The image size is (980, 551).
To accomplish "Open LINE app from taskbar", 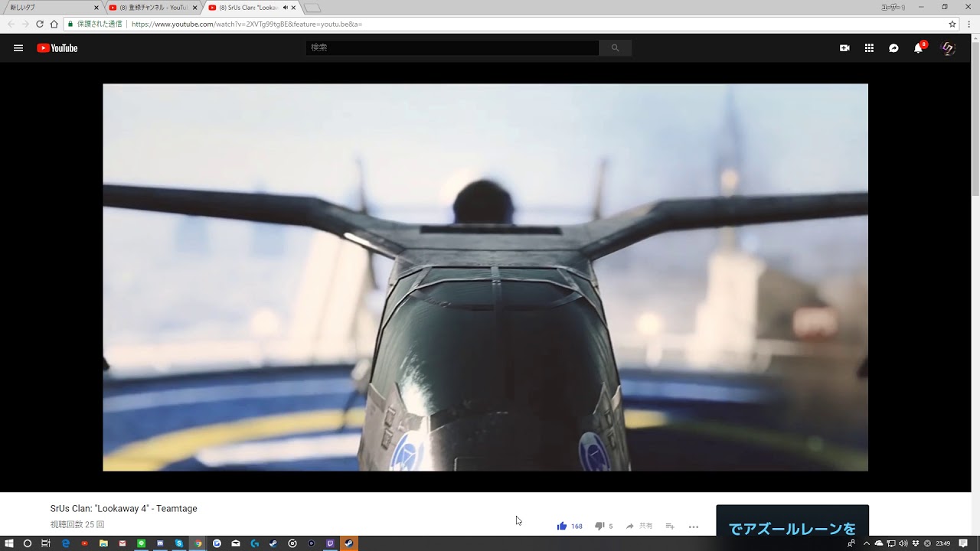I will 141,543.
